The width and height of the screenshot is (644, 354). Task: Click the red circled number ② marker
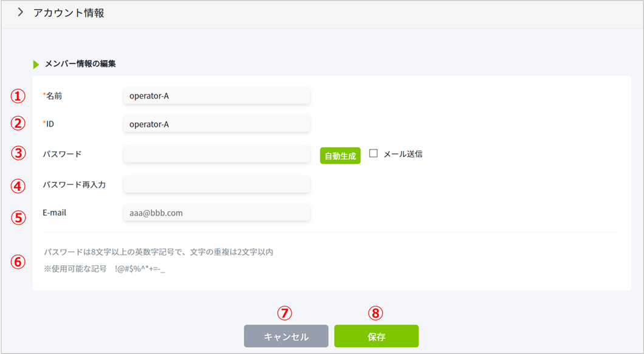click(x=19, y=124)
